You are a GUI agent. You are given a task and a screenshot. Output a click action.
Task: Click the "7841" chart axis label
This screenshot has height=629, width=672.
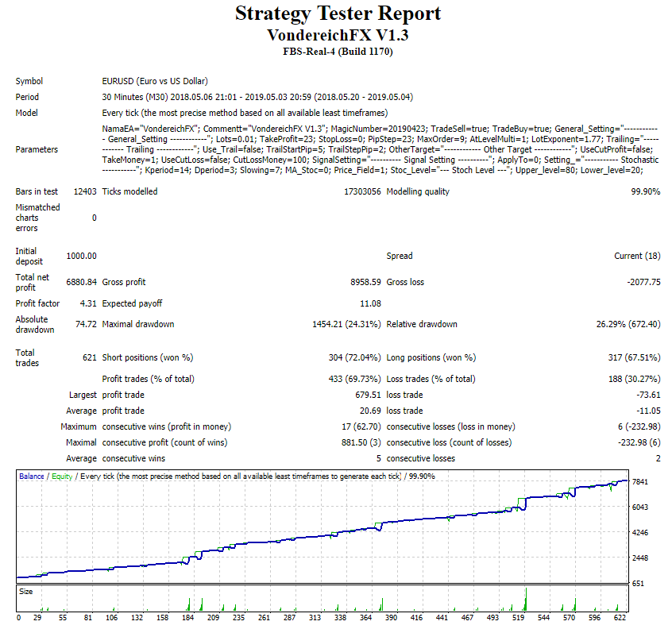coord(640,481)
